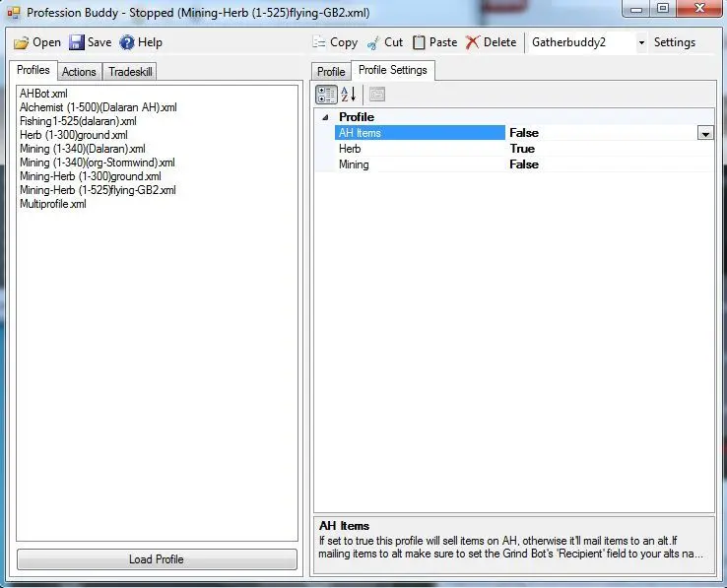Close the Profession Buddy window
Screen dimensions: 727x588
tap(699, 8)
